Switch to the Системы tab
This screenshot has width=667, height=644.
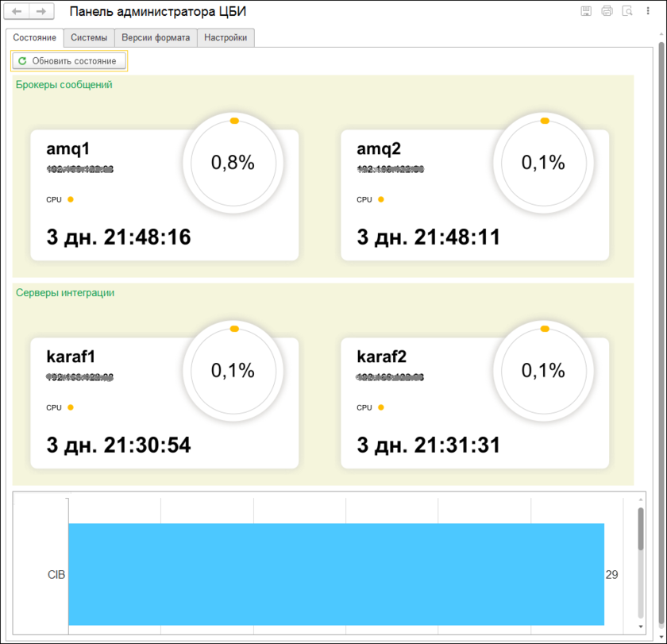click(89, 38)
